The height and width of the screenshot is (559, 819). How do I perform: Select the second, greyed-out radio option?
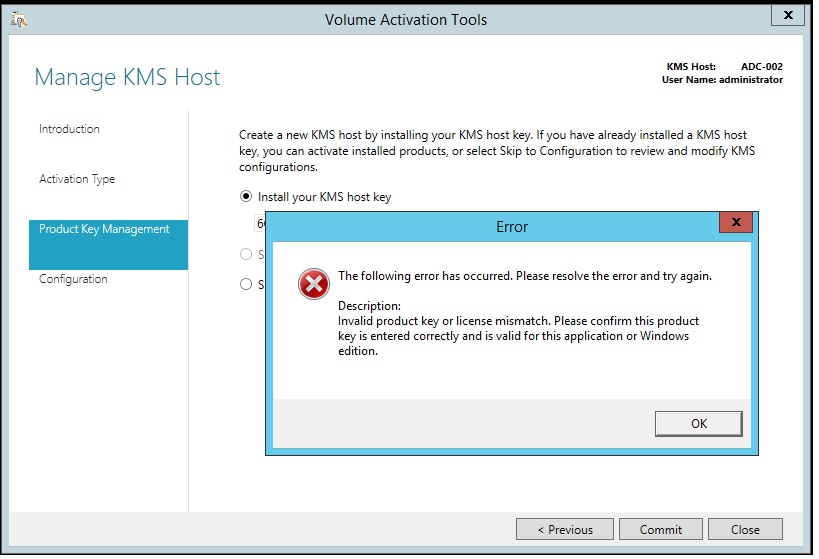point(245,254)
